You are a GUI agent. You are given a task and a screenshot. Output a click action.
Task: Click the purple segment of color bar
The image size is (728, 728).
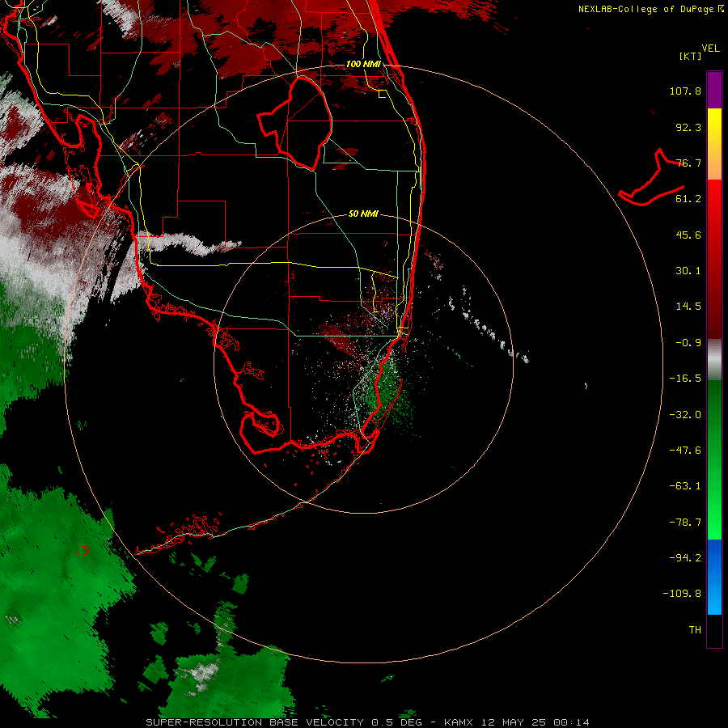click(714, 90)
